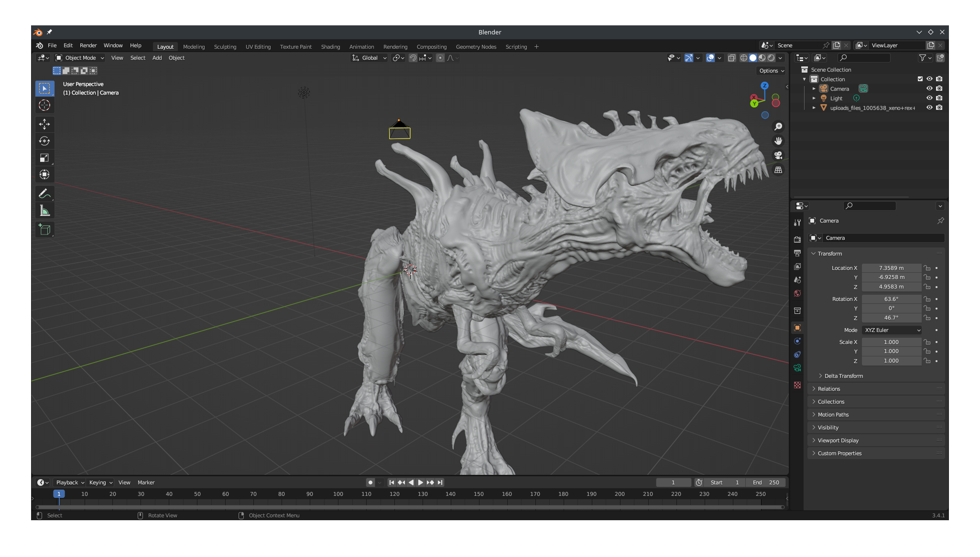This screenshot has height=557, width=980.
Task: Activate the Rotate tool
Action: [44, 141]
